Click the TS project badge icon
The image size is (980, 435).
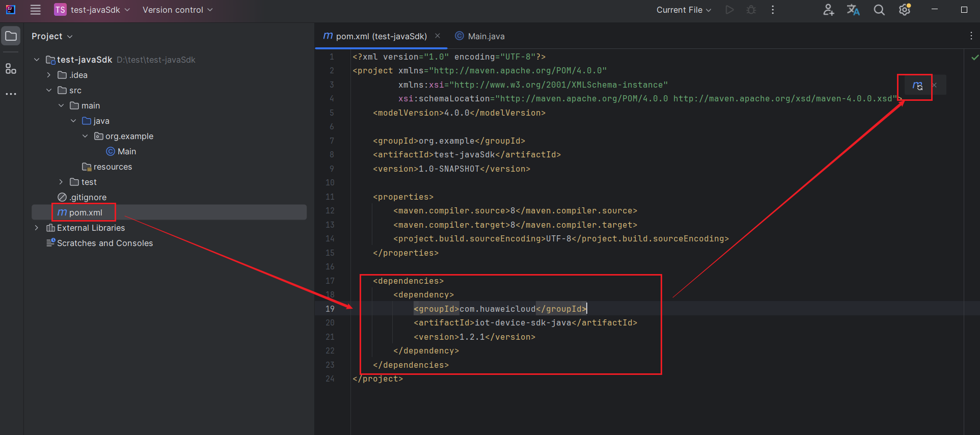(x=60, y=10)
